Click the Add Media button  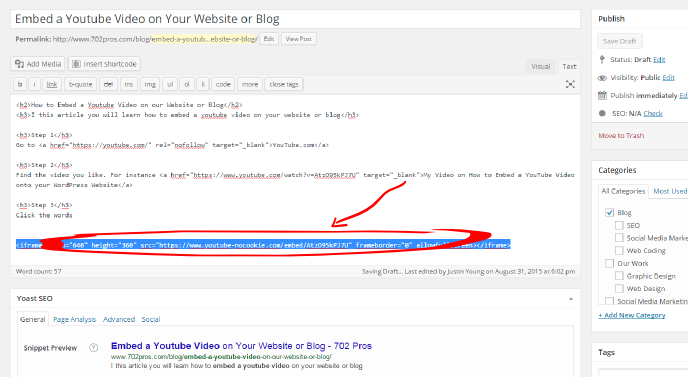[x=38, y=64]
